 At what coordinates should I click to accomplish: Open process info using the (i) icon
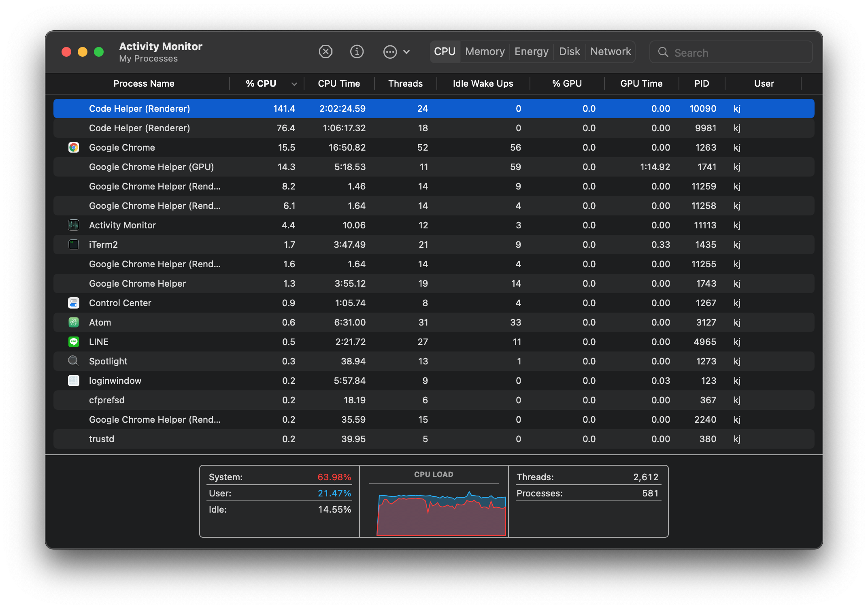point(357,52)
